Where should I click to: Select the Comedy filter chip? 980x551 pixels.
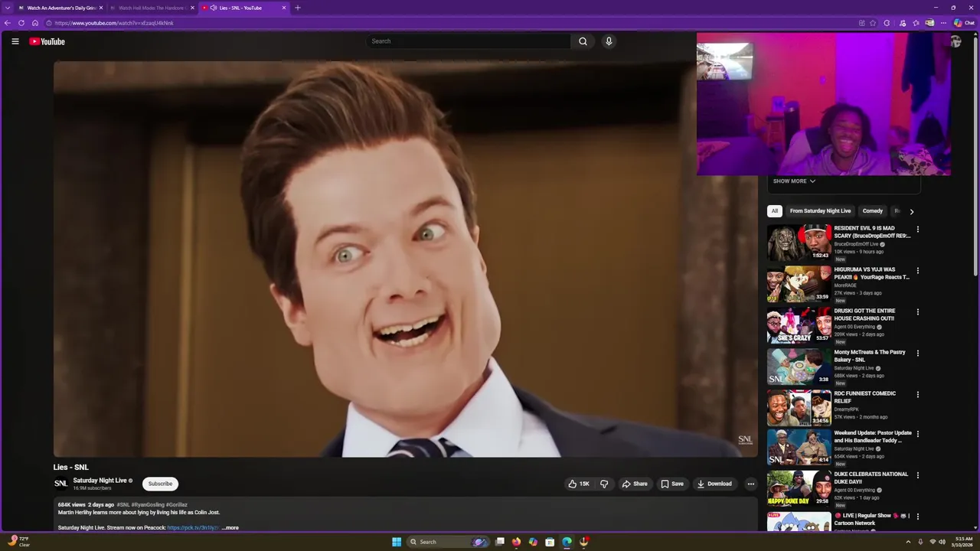point(873,211)
